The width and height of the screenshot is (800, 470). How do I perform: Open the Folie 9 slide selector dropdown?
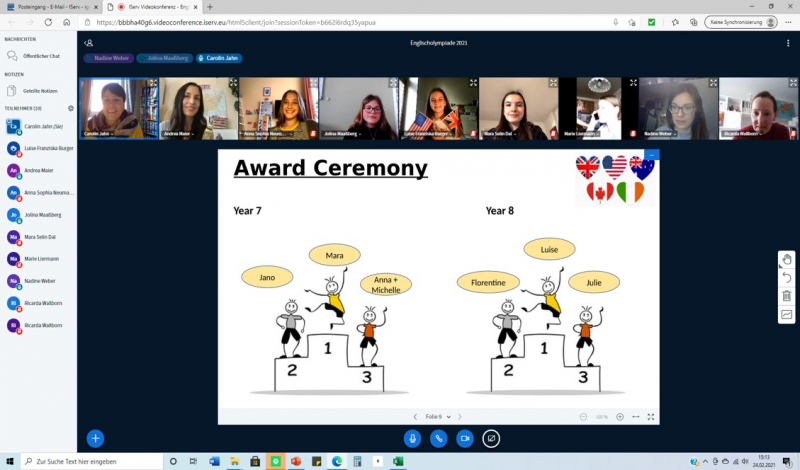click(x=438, y=416)
